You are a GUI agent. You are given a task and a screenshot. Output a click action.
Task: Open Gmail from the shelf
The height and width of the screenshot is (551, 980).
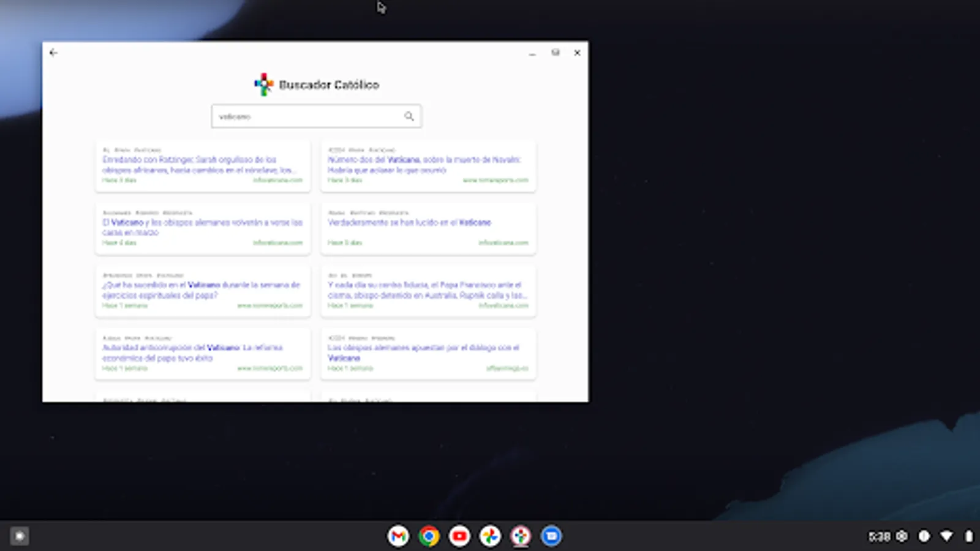pyautogui.click(x=399, y=536)
